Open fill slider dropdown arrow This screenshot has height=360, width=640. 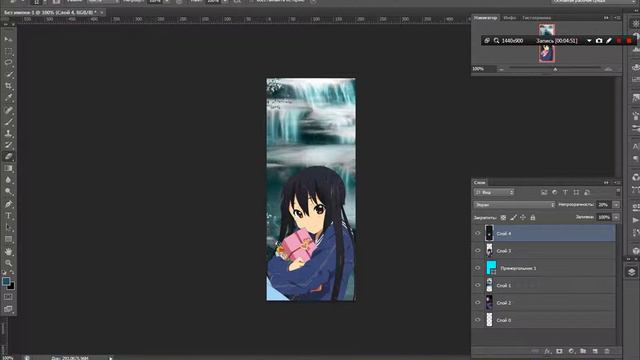[616, 218]
